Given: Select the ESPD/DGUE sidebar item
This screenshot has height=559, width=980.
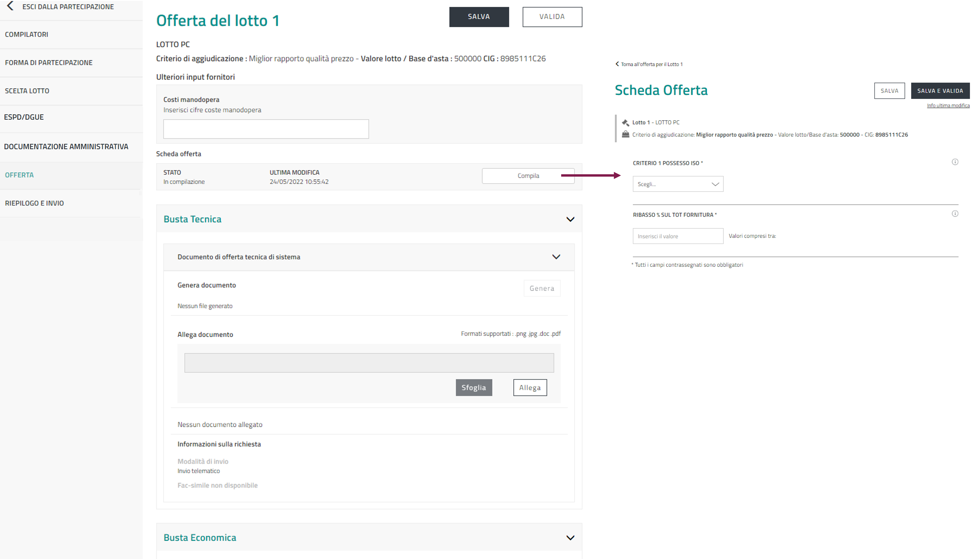Looking at the screenshot, I should [x=24, y=117].
